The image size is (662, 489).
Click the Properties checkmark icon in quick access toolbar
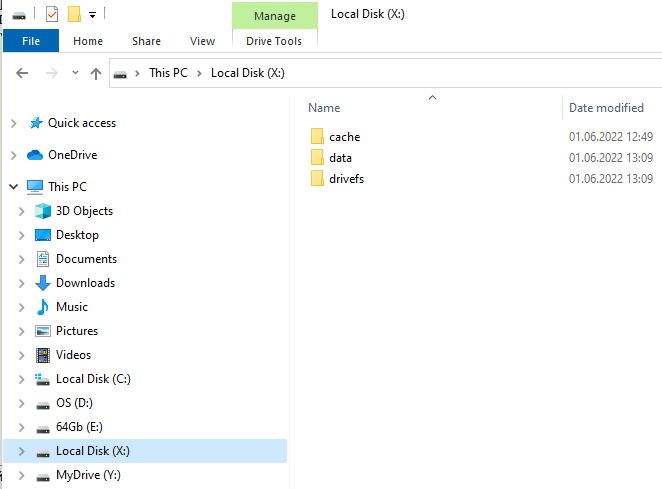52,14
